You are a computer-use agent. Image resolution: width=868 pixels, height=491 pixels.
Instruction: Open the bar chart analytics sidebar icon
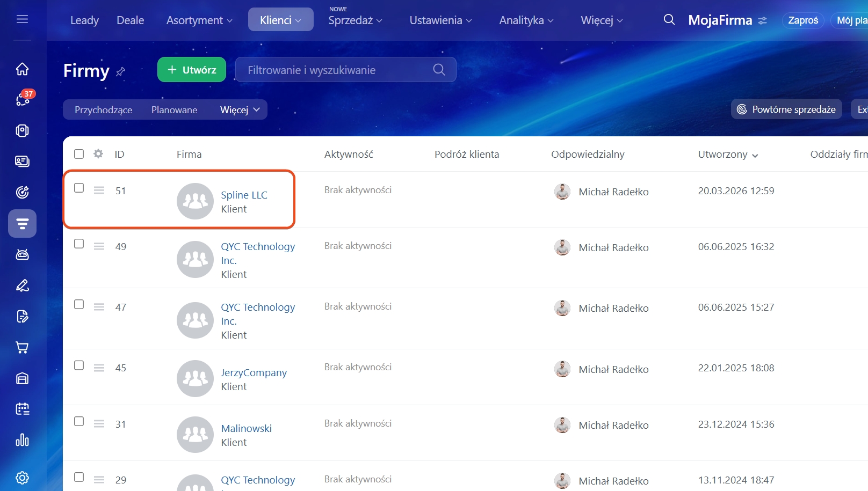22,440
